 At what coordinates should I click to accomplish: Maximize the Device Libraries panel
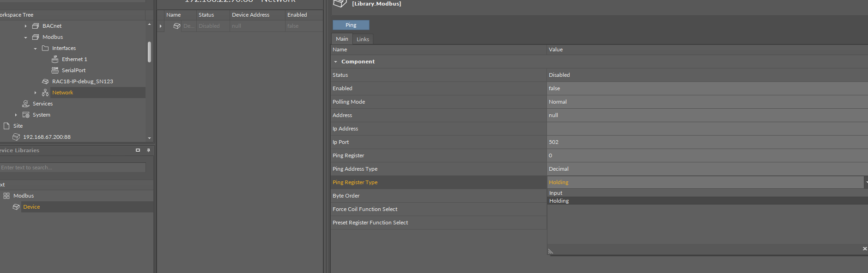coord(138,150)
